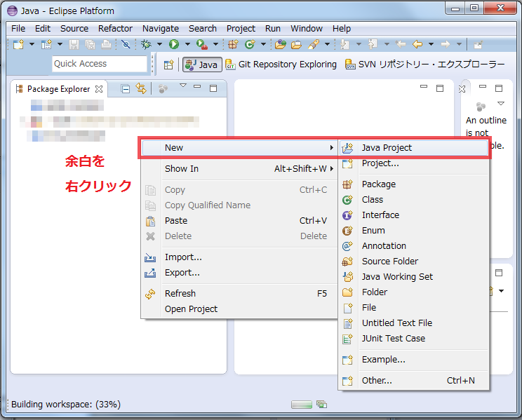Choose Source Folder in New submenu
Image resolution: width=522 pixels, height=420 pixels.
tap(414, 262)
